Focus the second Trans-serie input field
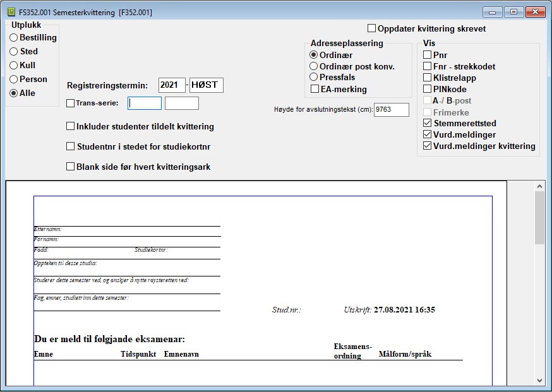This screenshot has width=552, height=392. (x=182, y=104)
